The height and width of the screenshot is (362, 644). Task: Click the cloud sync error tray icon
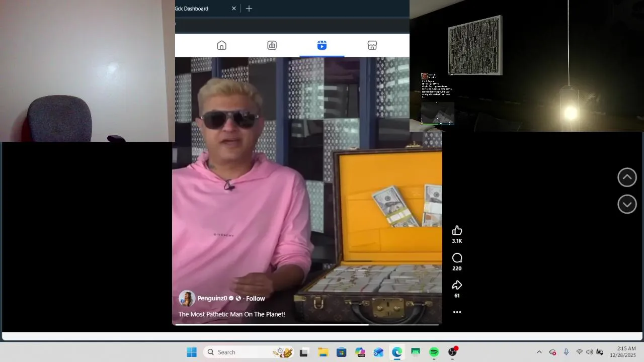pyautogui.click(x=552, y=352)
